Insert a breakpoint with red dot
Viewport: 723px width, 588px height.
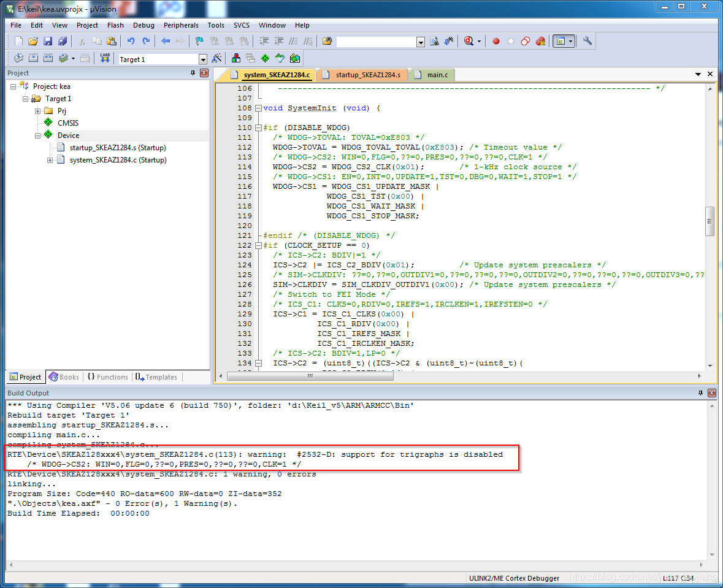click(496, 41)
